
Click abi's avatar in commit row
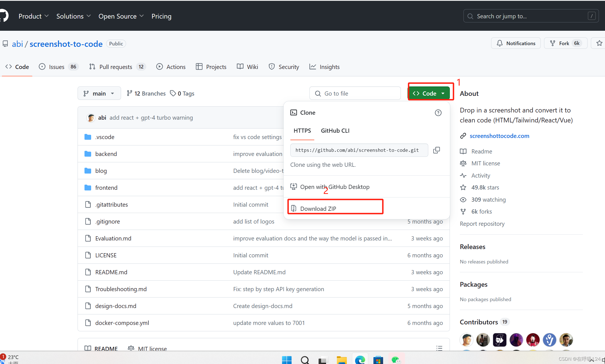(x=91, y=118)
